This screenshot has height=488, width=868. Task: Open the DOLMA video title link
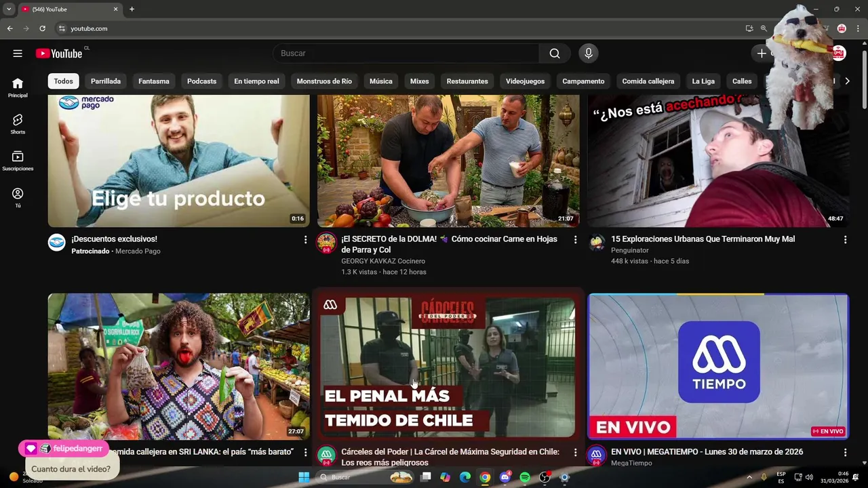(x=449, y=244)
